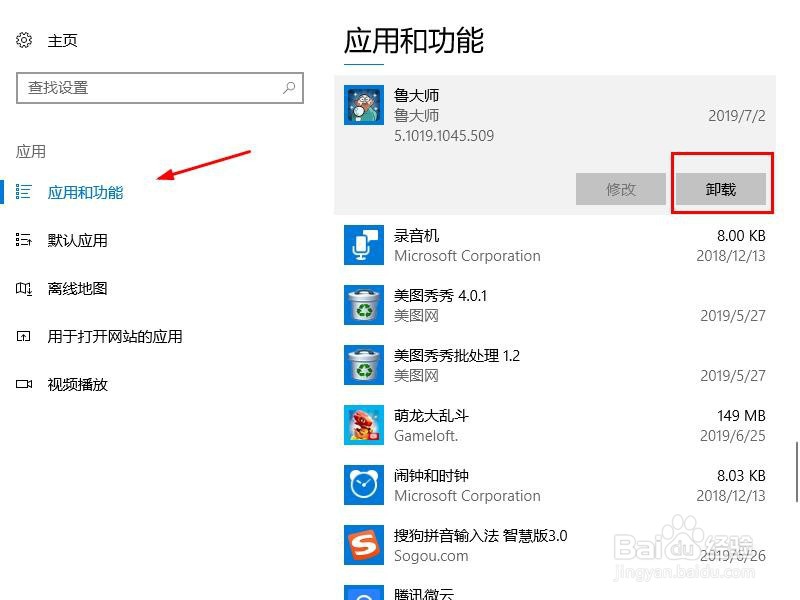Click version text 5.1019.1045.509
Image resolution: width=800 pixels, height=600 pixels.
click(x=444, y=136)
